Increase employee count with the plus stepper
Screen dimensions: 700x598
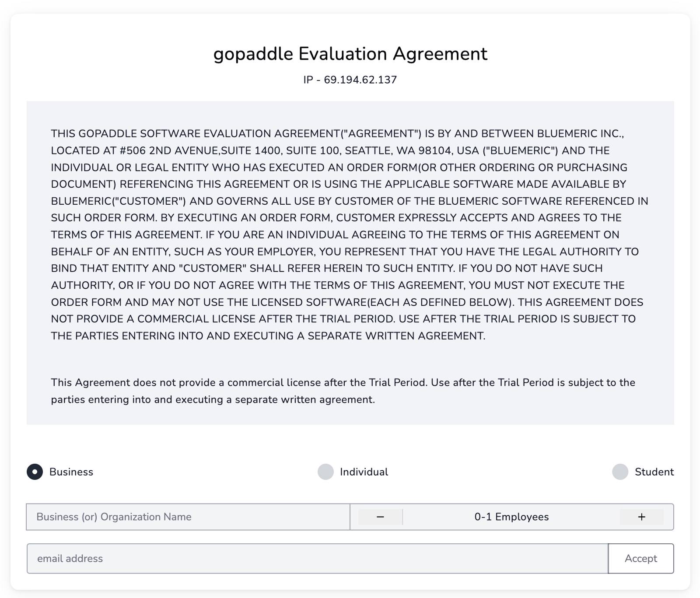pos(641,517)
